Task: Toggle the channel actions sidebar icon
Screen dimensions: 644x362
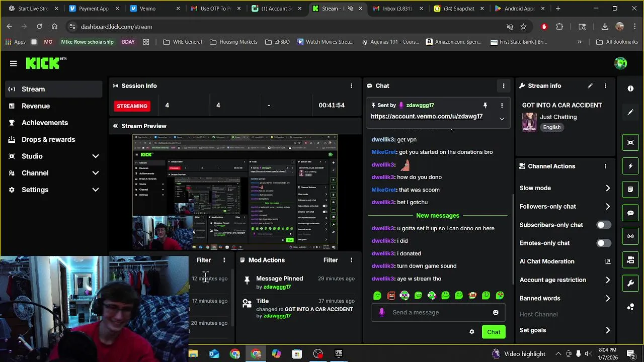Action: tap(630, 260)
